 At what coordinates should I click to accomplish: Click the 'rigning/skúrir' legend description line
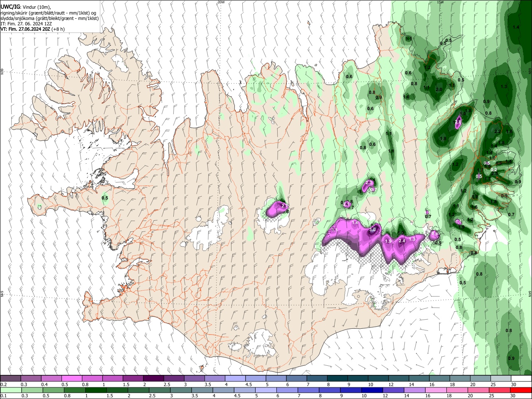pyautogui.click(x=49, y=13)
